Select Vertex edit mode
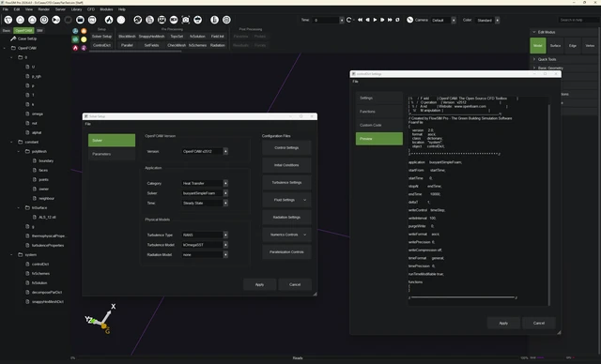 [591, 46]
